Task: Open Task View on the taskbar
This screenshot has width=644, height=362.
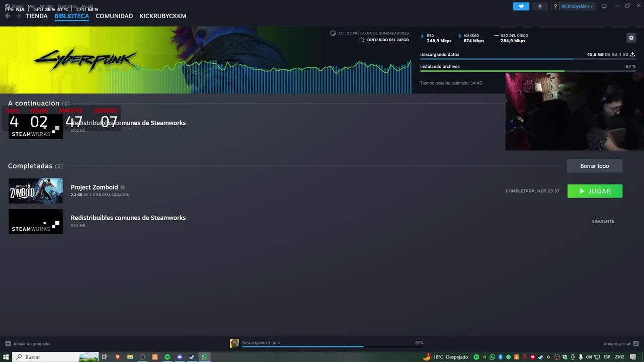Action: [105, 357]
